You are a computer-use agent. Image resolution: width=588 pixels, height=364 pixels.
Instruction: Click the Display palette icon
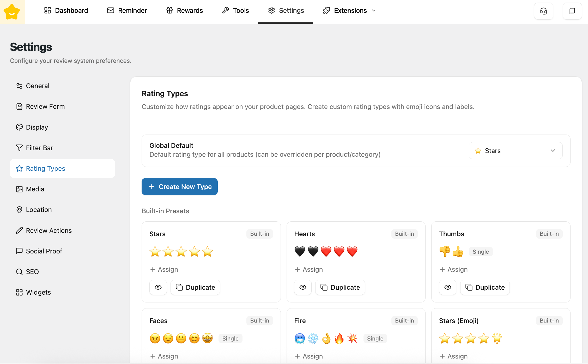(x=19, y=127)
